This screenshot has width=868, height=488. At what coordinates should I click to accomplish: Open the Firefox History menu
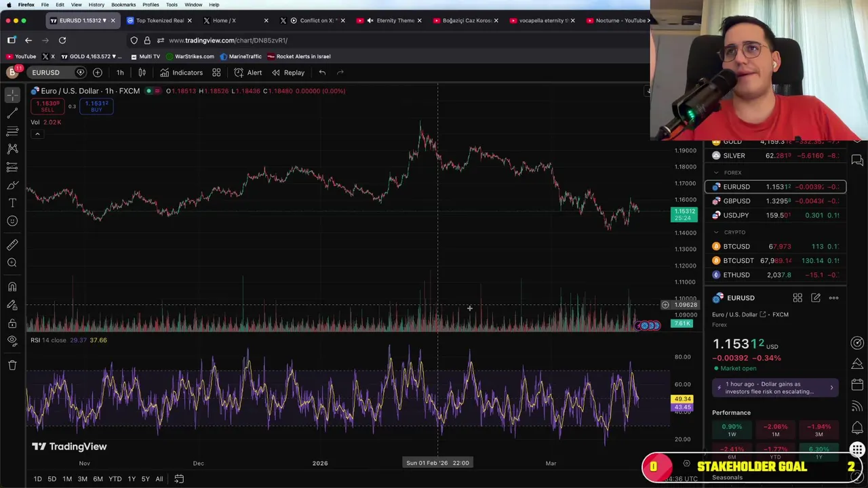pyautogui.click(x=96, y=5)
